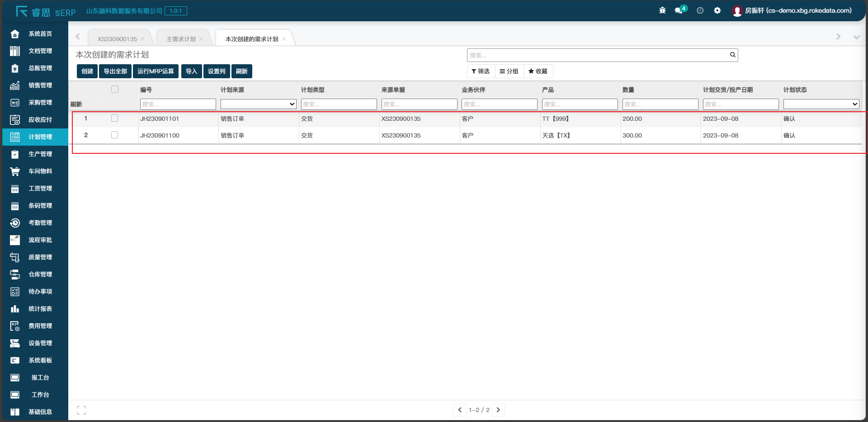
Task: Toggle fullscreen with the expand icon
Action: 81,410
